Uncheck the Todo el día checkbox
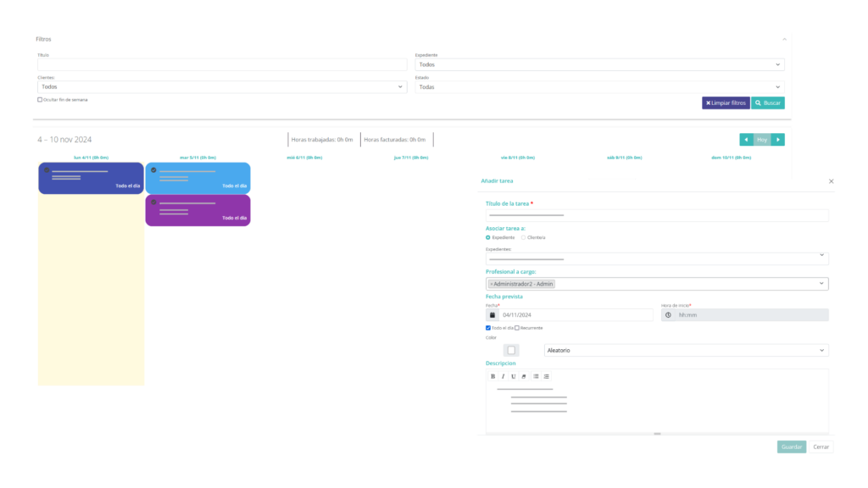The width and height of the screenshot is (868, 488). tap(488, 328)
